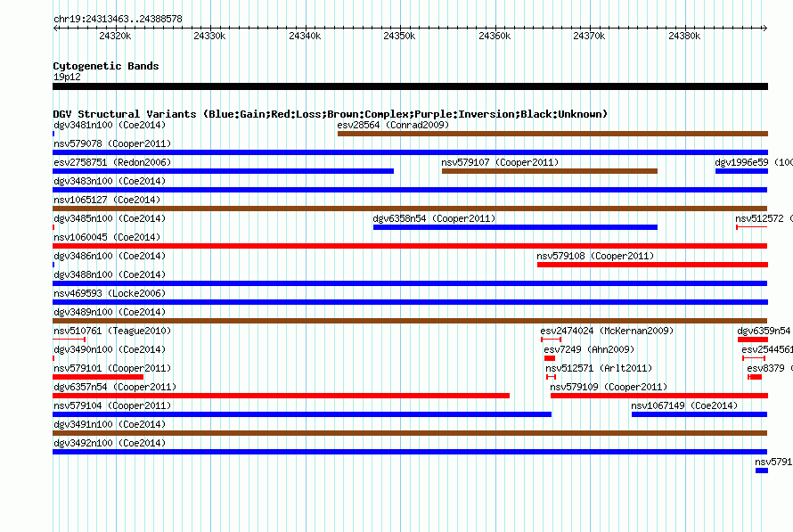Select the dgv3489n100 (Coe2014) label
Viewport: 793px width, 532px height.
[110, 312]
